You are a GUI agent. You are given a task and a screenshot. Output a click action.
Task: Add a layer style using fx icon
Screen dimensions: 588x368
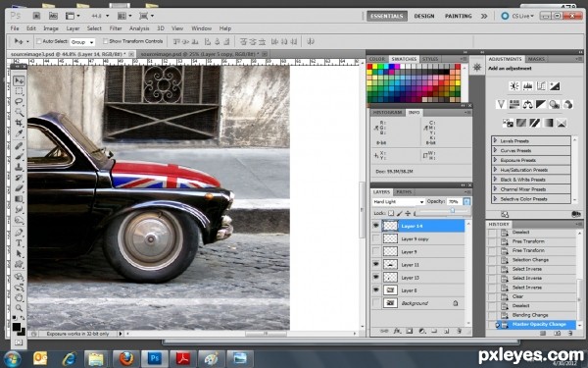397,332
